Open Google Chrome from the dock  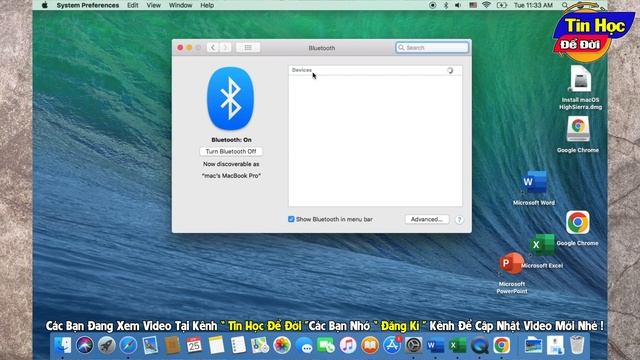pyautogui.click(x=501, y=345)
